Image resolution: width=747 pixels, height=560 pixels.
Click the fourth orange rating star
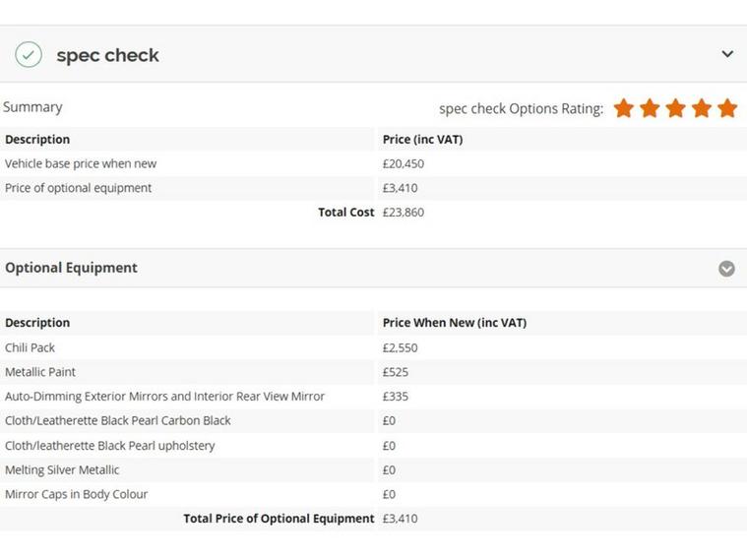pos(702,108)
